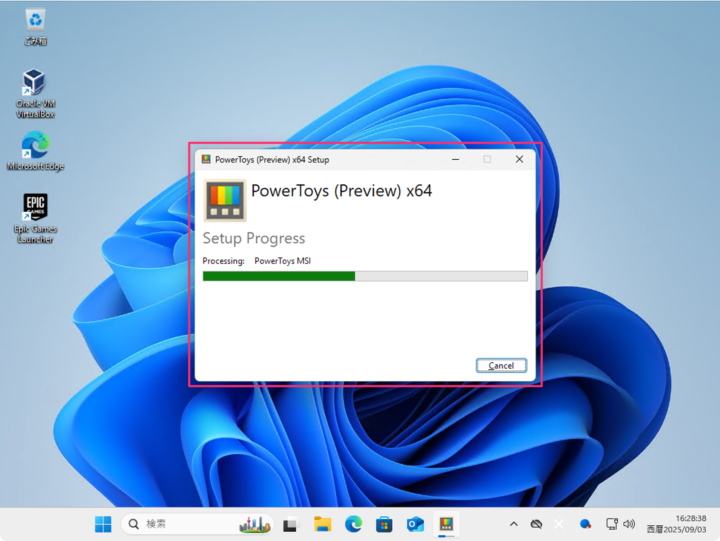Click the PowerToys setup taskbar icon
This screenshot has height=541, width=720.
click(446, 524)
